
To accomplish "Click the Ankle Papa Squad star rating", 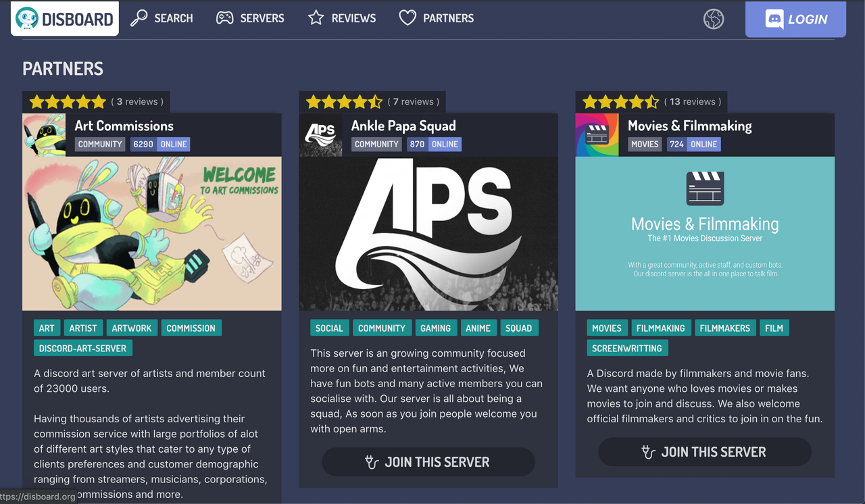I will coord(344,102).
